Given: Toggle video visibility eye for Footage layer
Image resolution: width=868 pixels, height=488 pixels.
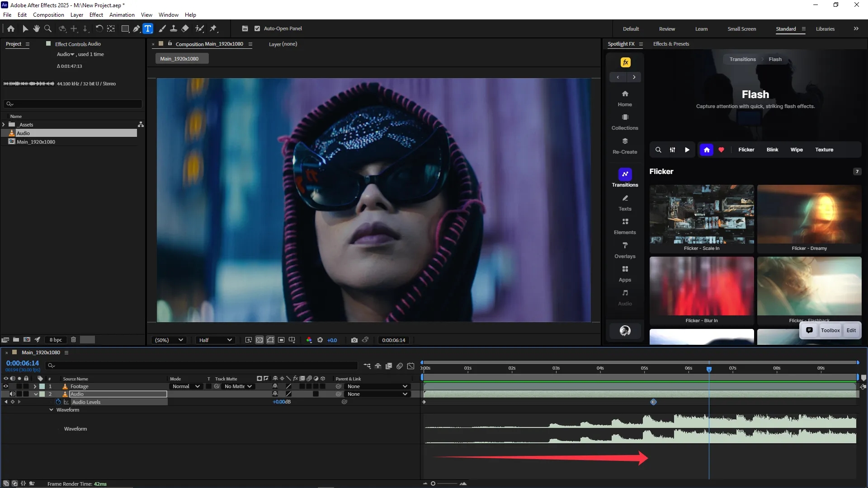Looking at the screenshot, I should (6, 386).
